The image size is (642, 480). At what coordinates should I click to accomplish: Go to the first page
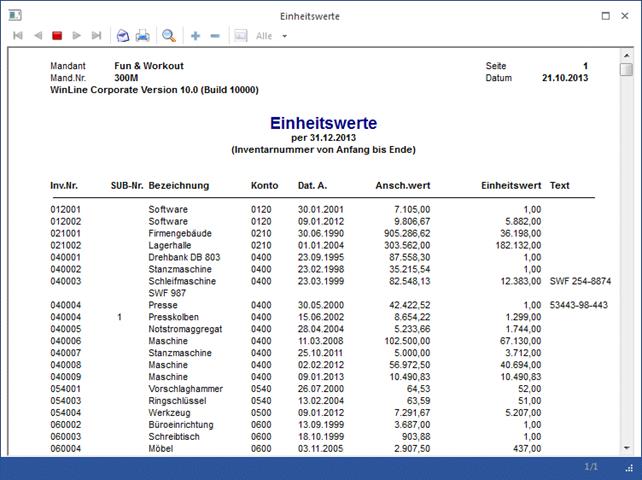(18, 36)
